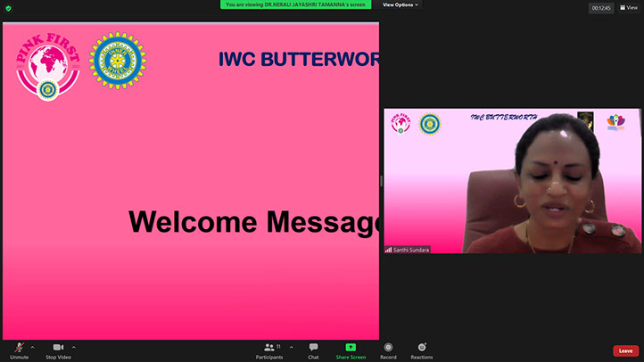The image size is (644, 362).
Task: Start sharing with Share Screen
Action: click(x=351, y=349)
